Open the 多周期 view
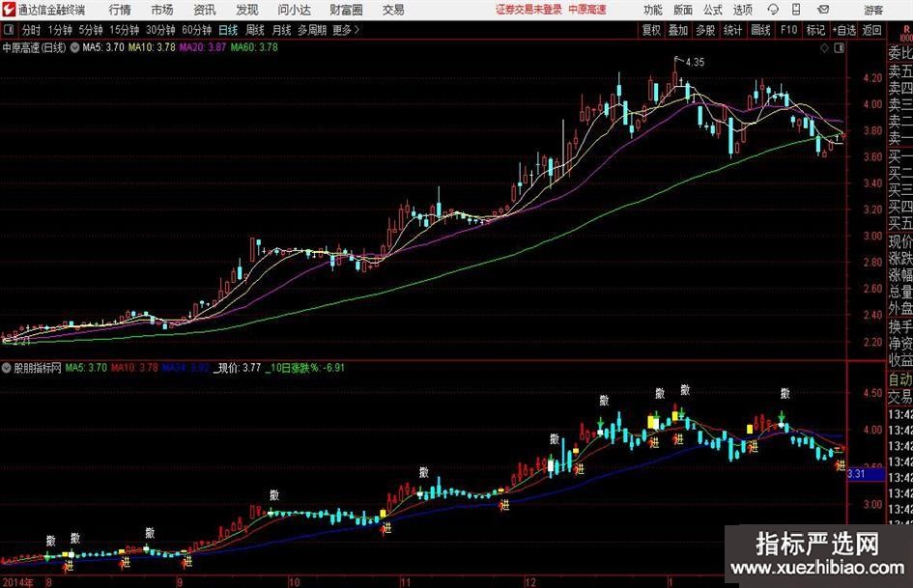Viewport: 913px width, 588px height. (312, 30)
